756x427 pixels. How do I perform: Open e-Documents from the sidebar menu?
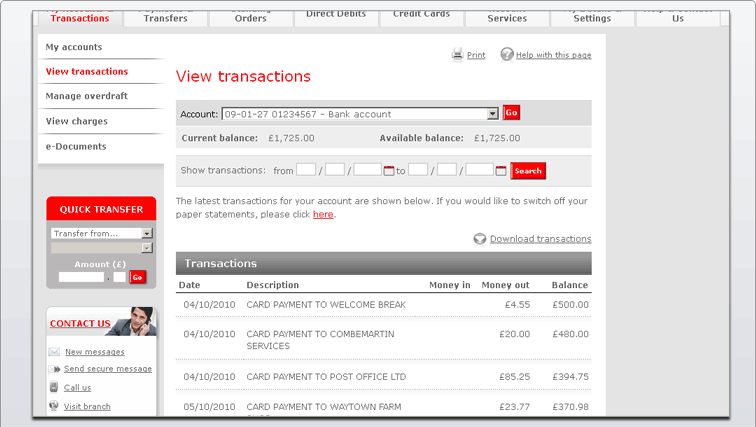(75, 146)
